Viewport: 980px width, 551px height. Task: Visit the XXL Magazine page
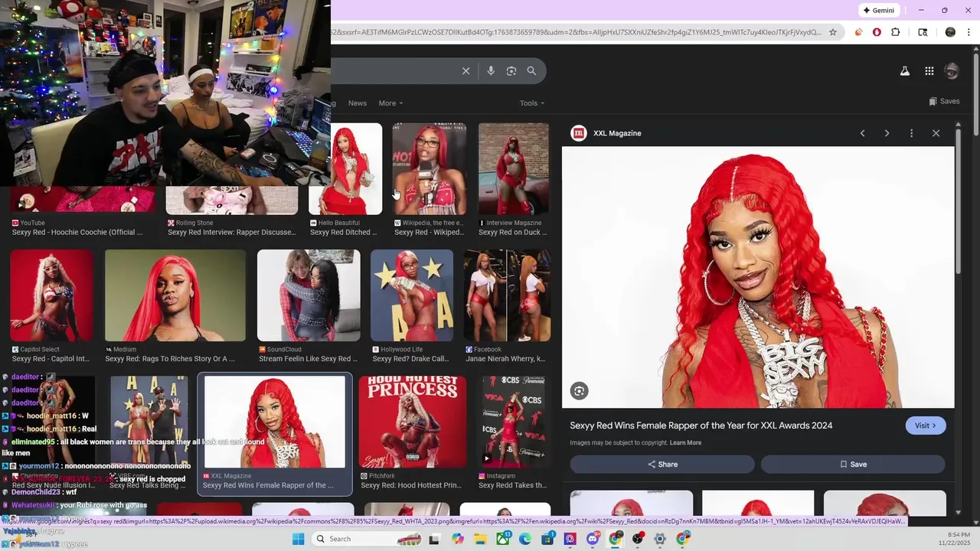926,425
